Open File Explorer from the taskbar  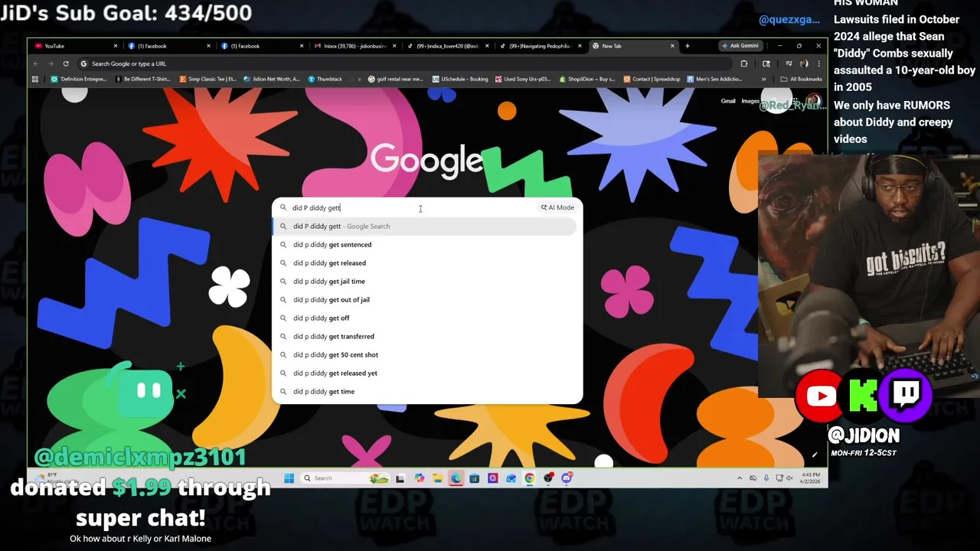point(437,478)
